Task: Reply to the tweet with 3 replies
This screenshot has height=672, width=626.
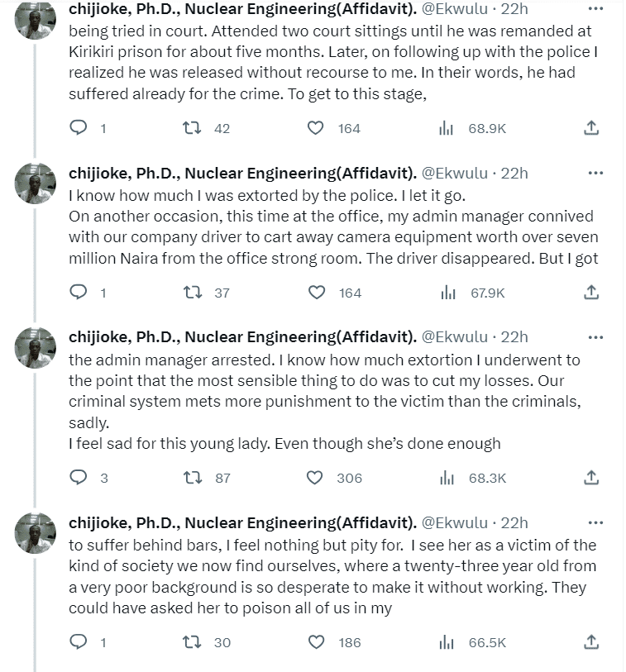Action: tap(78, 478)
